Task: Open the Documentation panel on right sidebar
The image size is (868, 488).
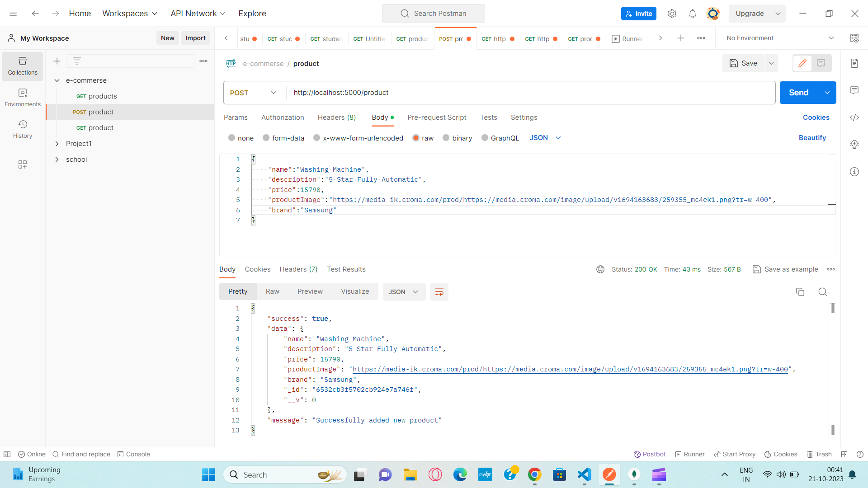Action: [x=854, y=63]
